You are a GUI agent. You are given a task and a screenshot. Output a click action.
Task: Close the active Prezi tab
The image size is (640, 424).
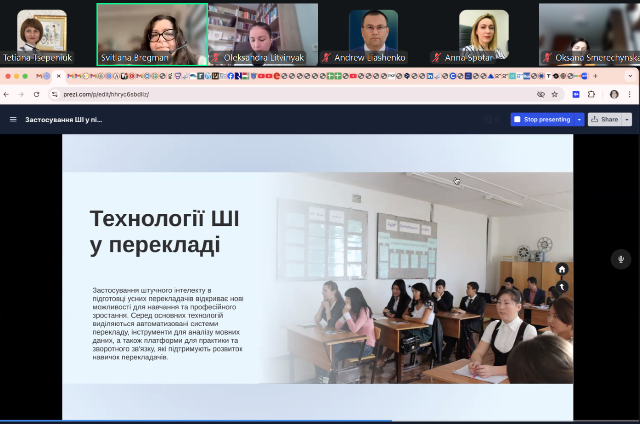click(x=58, y=76)
